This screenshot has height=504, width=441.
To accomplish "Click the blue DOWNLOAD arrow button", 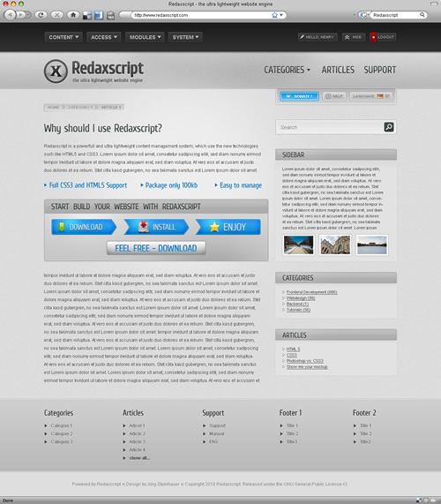I will coord(84,227).
